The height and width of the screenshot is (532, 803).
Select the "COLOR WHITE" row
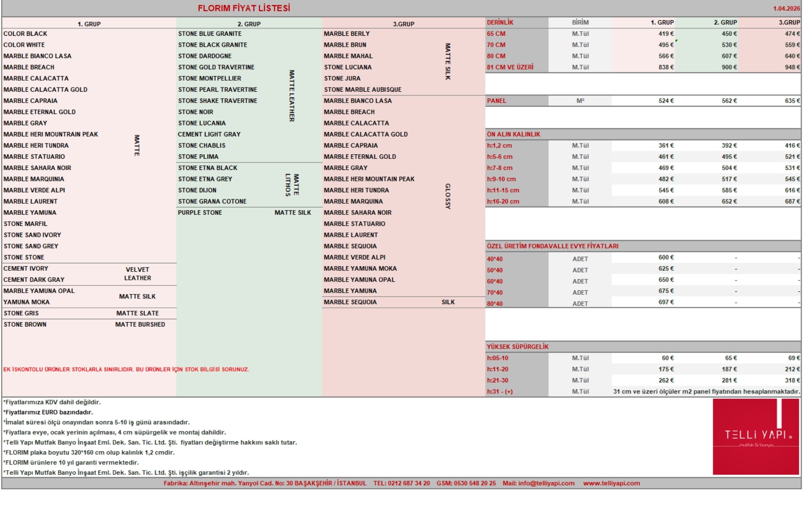pos(24,45)
